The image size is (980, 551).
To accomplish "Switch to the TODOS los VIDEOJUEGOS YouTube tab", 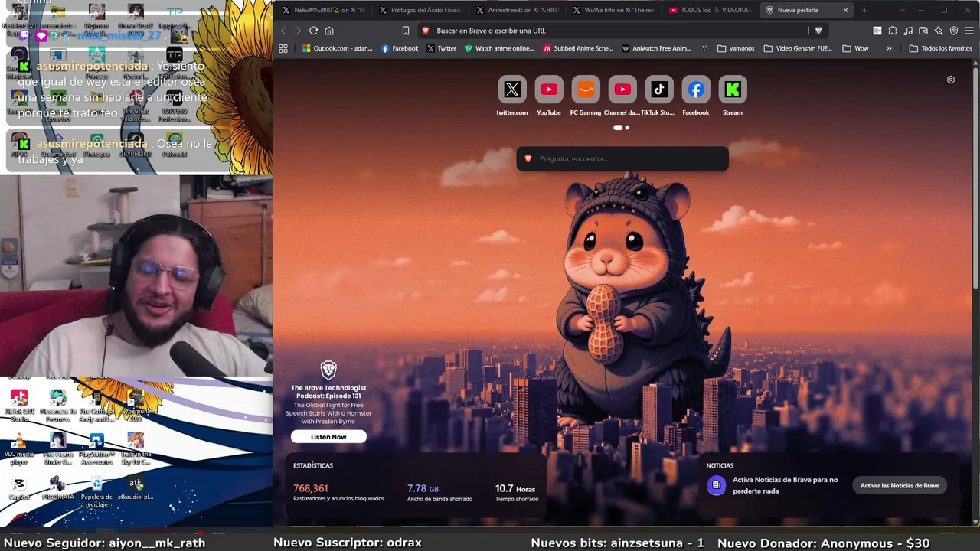I will click(710, 10).
